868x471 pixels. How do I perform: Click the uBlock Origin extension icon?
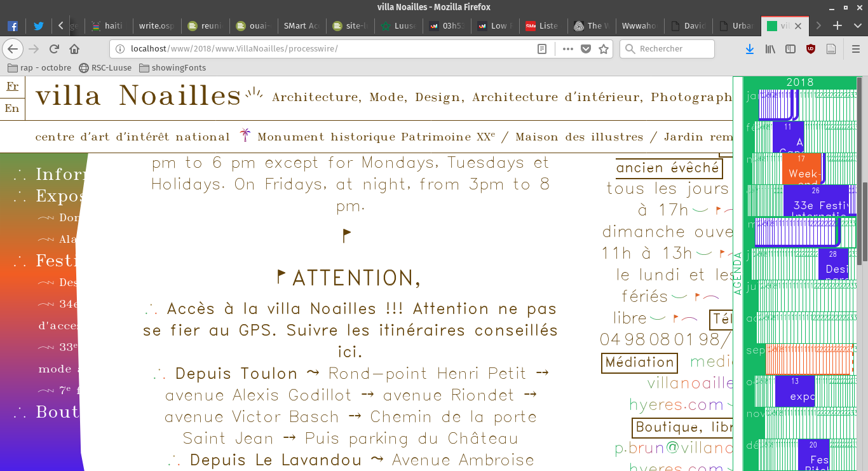810,49
